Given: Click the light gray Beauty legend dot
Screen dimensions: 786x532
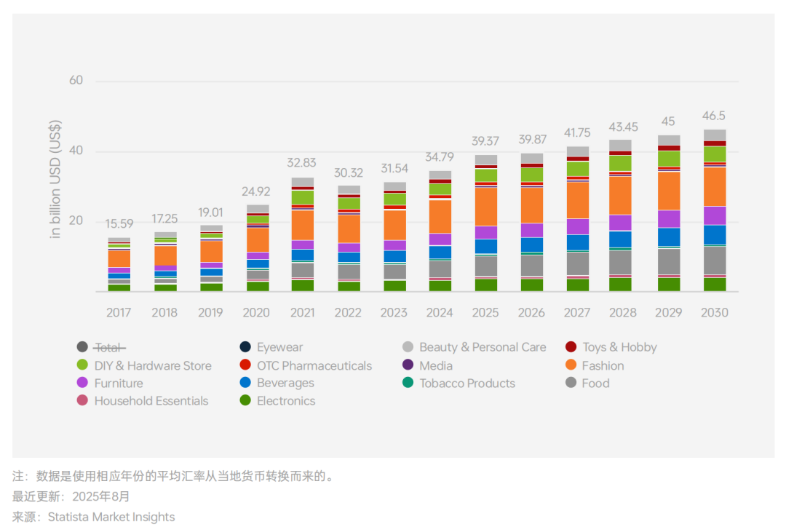Looking at the screenshot, I should click(x=408, y=346).
